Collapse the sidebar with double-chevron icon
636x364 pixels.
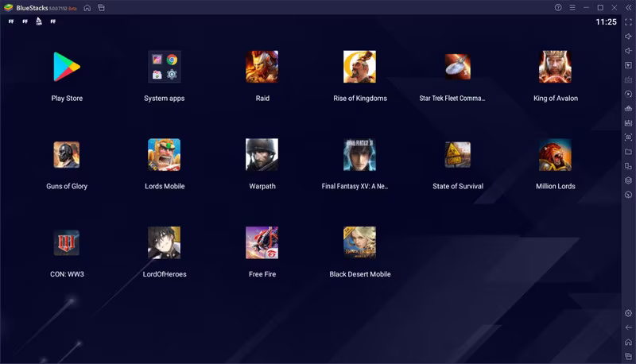point(628,8)
